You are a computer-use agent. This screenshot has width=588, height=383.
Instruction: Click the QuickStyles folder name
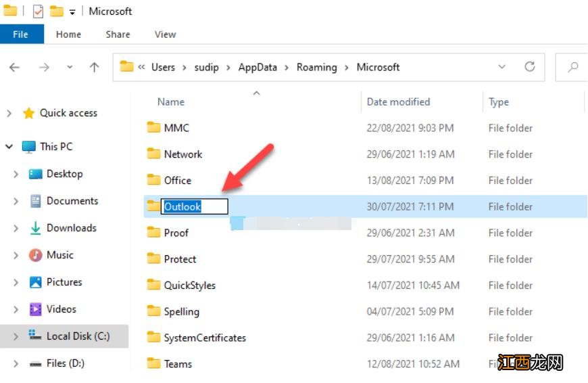[190, 286]
